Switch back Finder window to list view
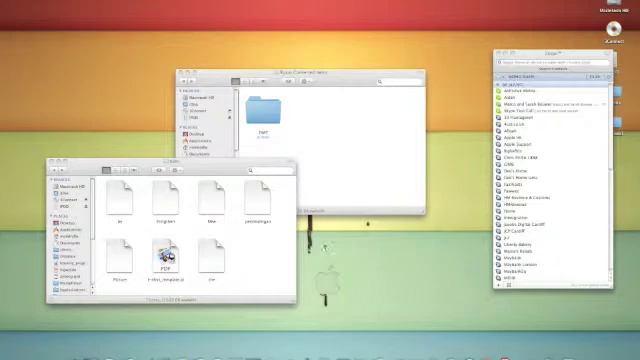 tap(244, 82)
